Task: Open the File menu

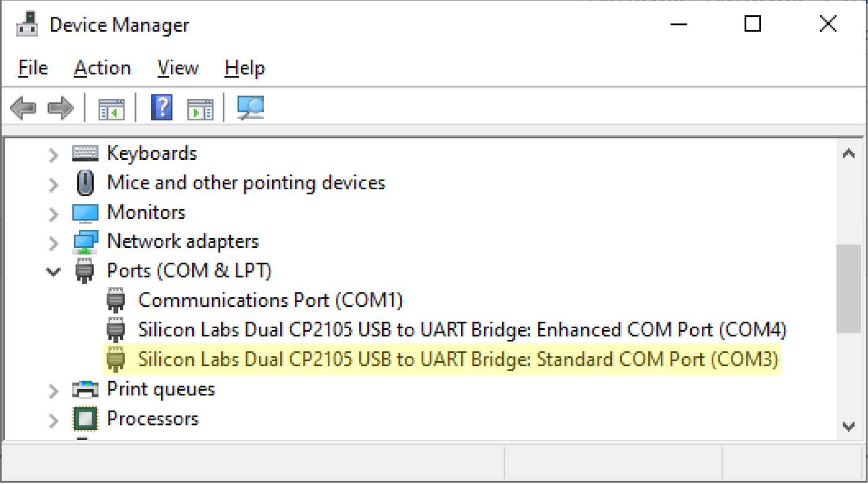Action: (32, 68)
